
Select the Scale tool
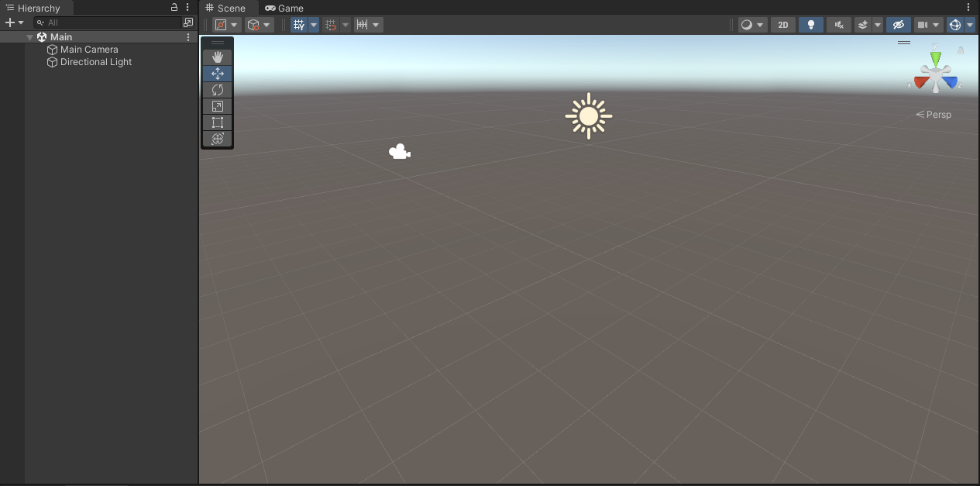218,106
